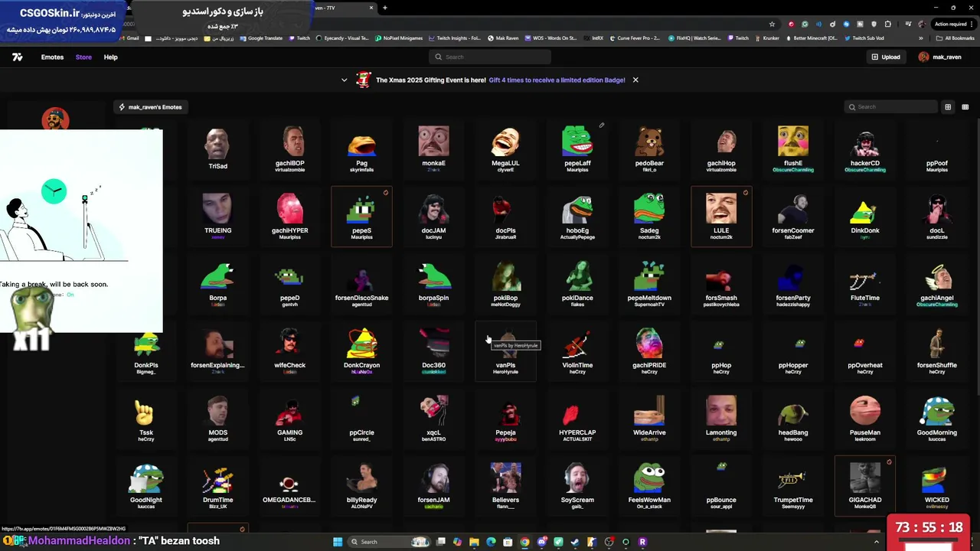Select the pepeLaff emote
980x551 pixels.
tap(577, 149)
